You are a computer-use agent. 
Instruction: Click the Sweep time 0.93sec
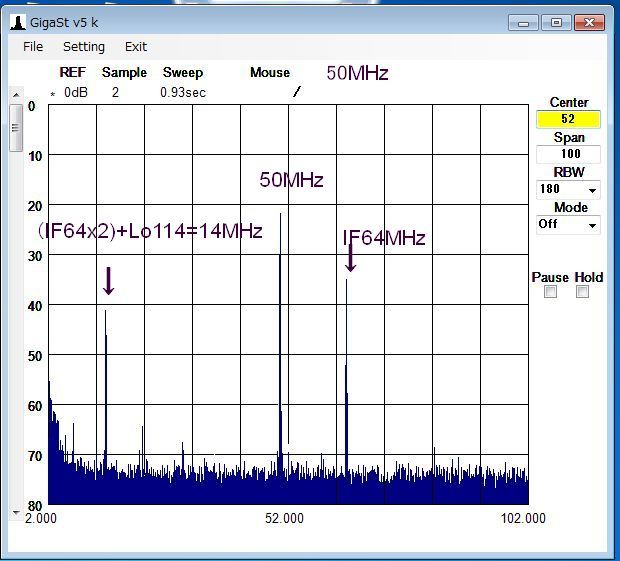click(183, 93)
